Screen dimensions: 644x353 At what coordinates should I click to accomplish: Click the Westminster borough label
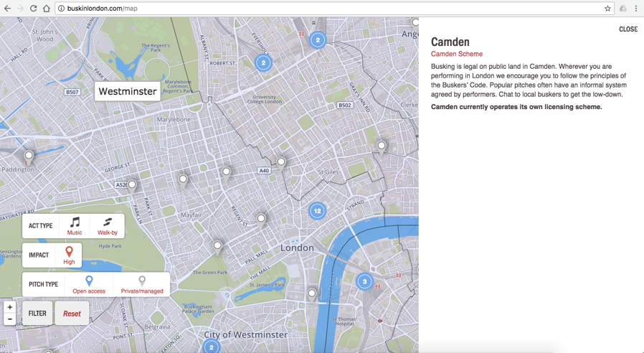coord(127,91)
